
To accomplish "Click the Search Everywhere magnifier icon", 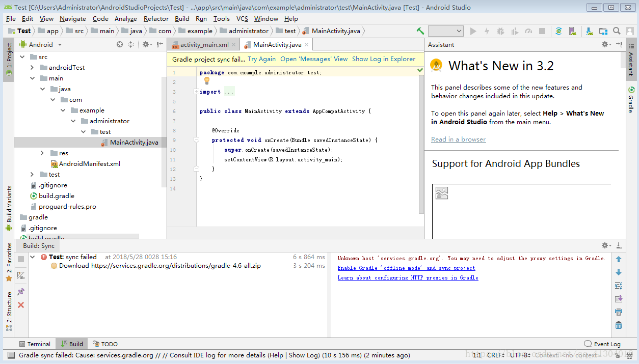I will 617,31.
